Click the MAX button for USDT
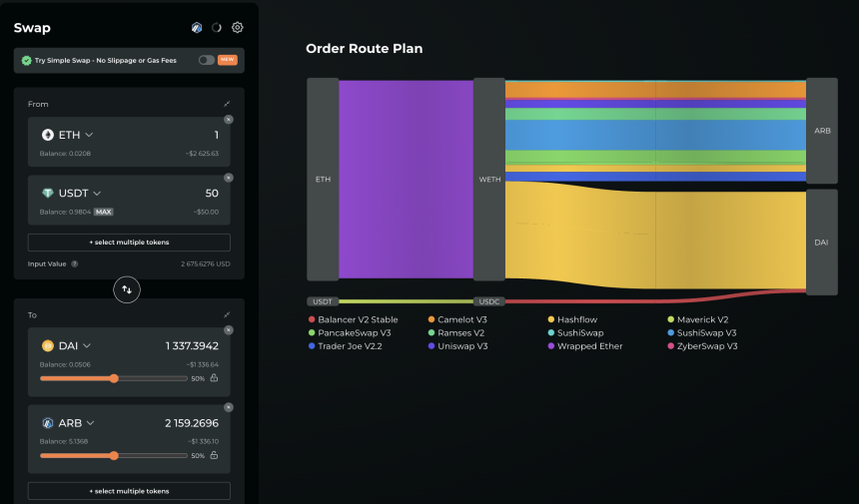 pos(104,212)
